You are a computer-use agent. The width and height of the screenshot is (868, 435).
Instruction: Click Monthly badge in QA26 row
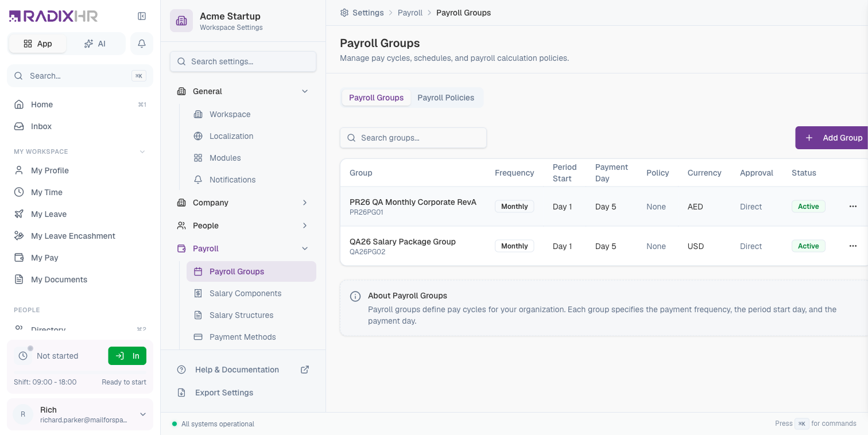point(514,246)
